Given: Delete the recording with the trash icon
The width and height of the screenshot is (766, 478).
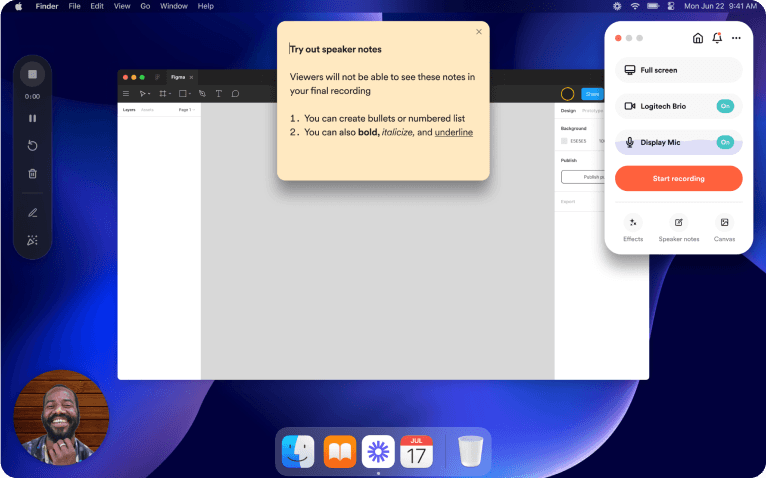Looking at the screenshot, I should (x=32, y=174).
